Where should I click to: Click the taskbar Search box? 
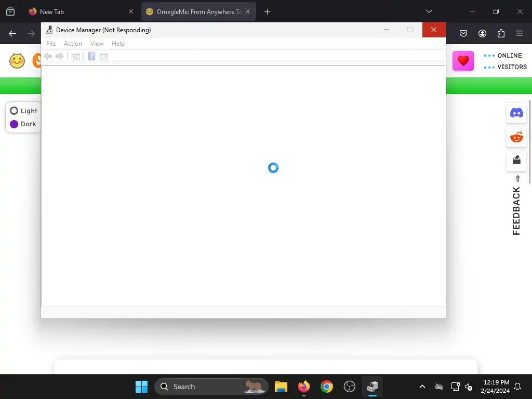(x=211, y=387)
